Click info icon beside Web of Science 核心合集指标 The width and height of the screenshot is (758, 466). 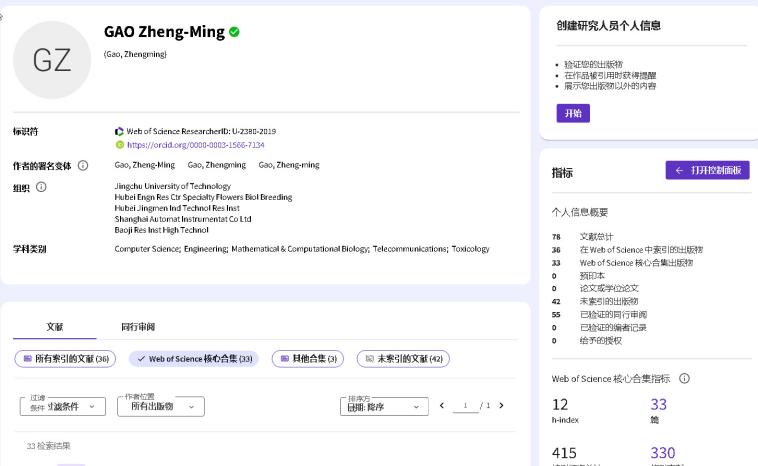click(x=684, y=379)
